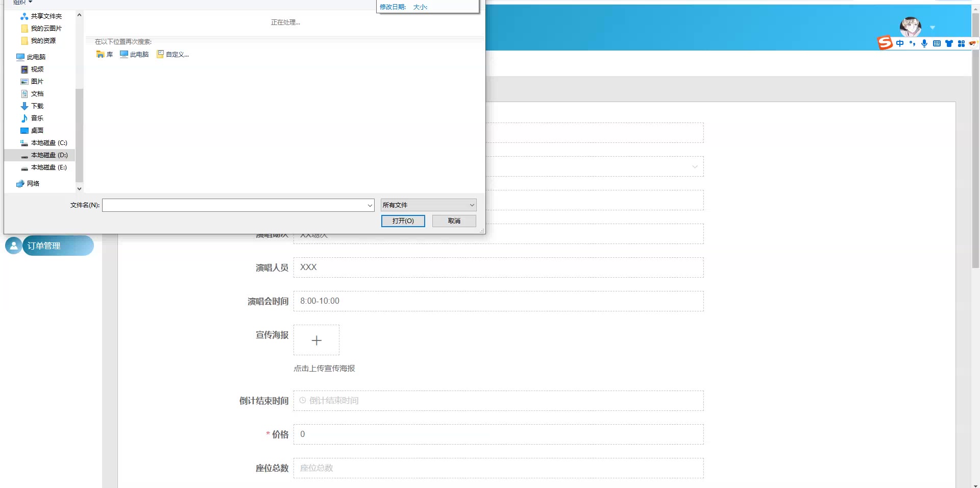Open the Sogou toolbox grid icon
The image size is (980, 488).
coord(961,43)
